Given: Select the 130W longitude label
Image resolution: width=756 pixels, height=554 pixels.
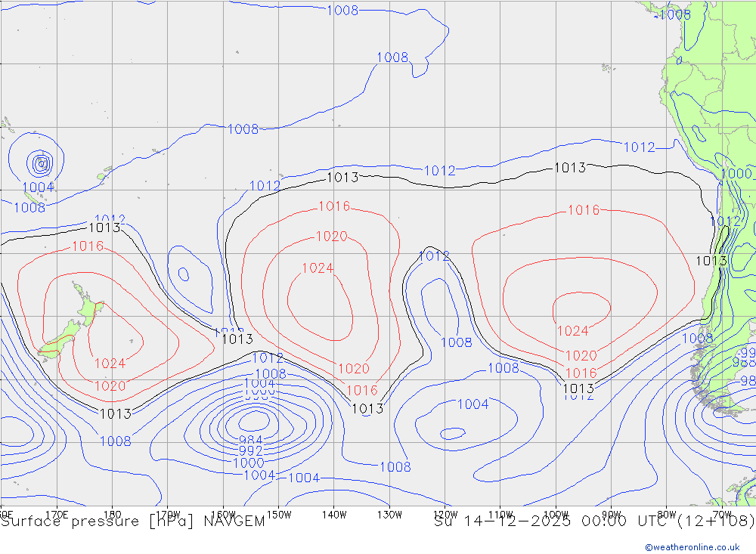Looking at the screenshot, I should coord(389,515).
